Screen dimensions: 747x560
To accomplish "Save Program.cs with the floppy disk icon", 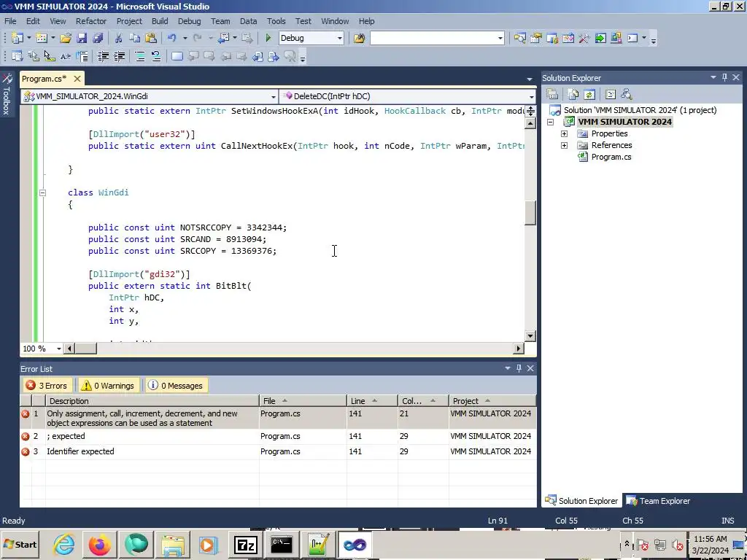I will (x=82, y=38).
